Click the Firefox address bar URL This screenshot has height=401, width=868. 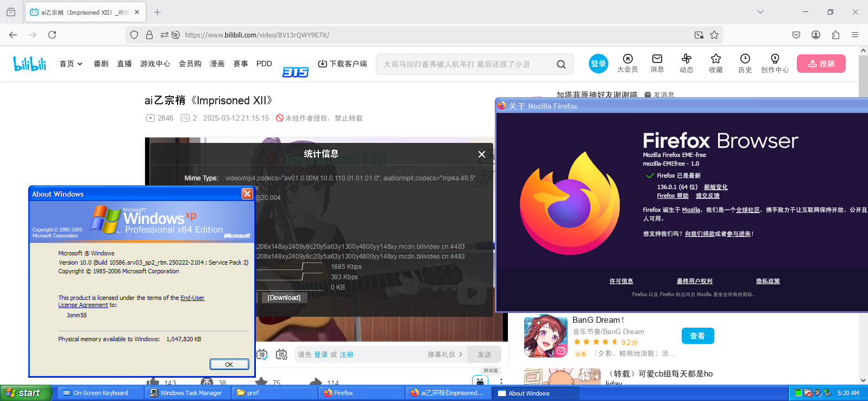257,35
